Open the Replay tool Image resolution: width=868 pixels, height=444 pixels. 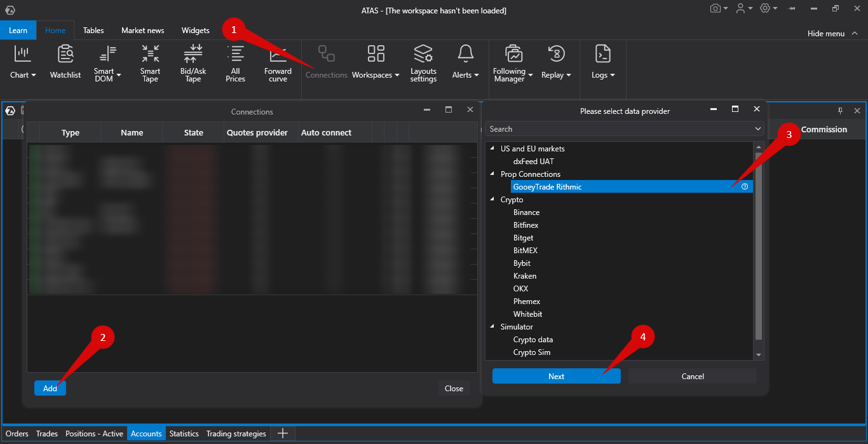tap(556, 62)
